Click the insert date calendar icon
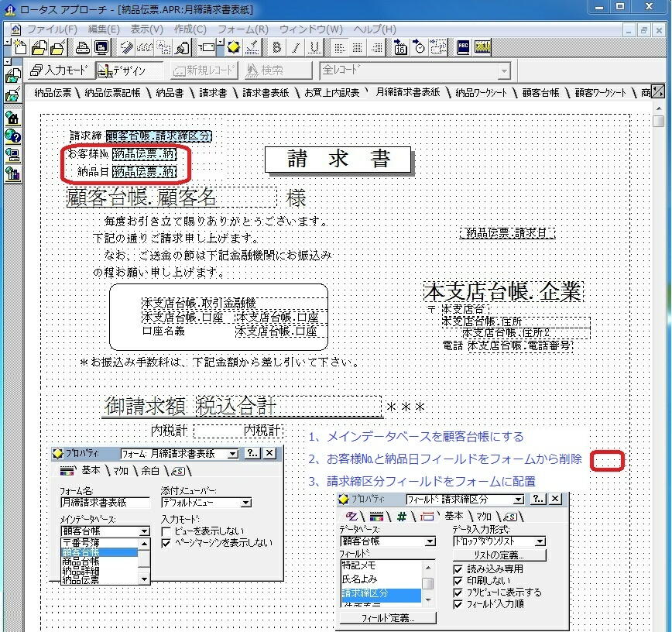The height and width of the screenshot is (632, 672). click(x=400, y=47)
